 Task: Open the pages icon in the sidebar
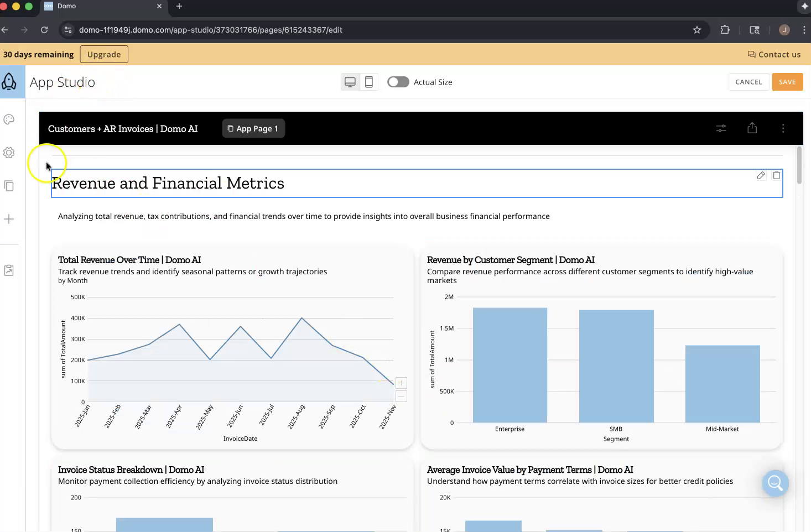coord(9,186)
